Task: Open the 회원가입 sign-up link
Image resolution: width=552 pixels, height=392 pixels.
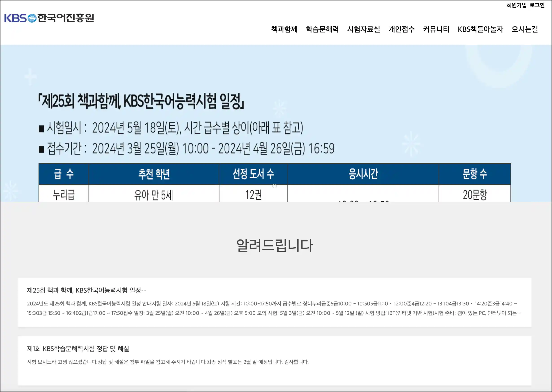Action: pos(516,5)
